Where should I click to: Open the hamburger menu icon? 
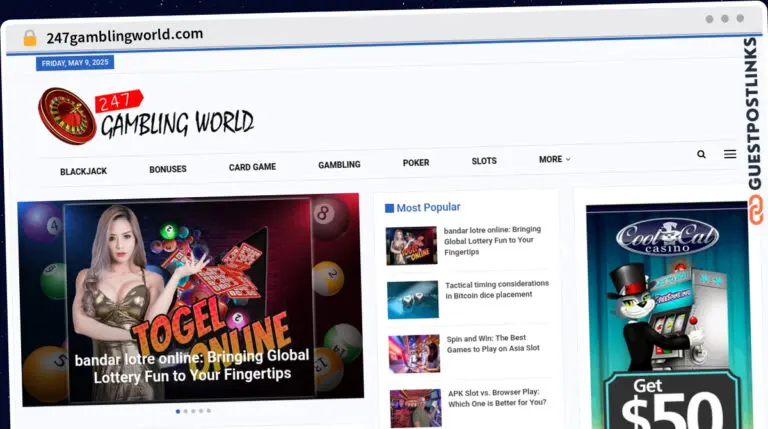point(730,155)
